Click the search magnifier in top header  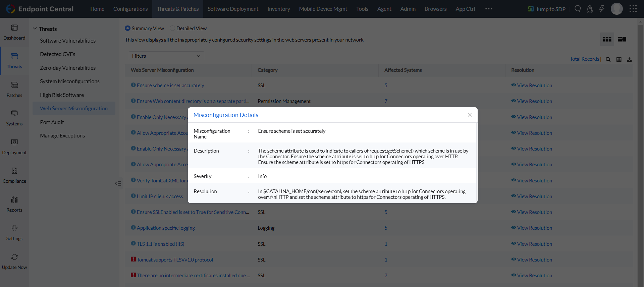click(x=578, y=9)
